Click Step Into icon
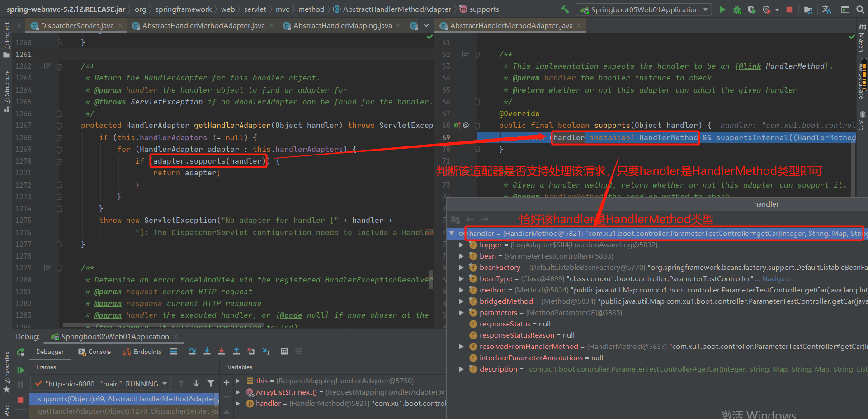 pyautogui.click(x=207, y=351)
